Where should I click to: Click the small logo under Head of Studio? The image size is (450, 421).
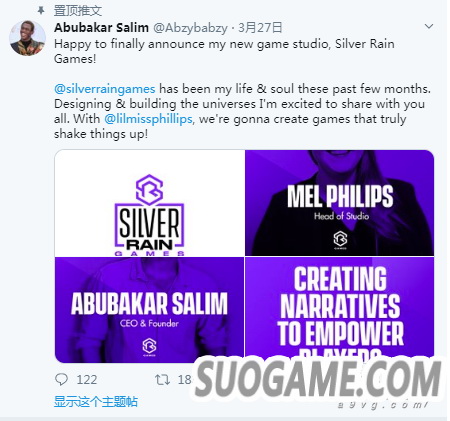(340, 240)
